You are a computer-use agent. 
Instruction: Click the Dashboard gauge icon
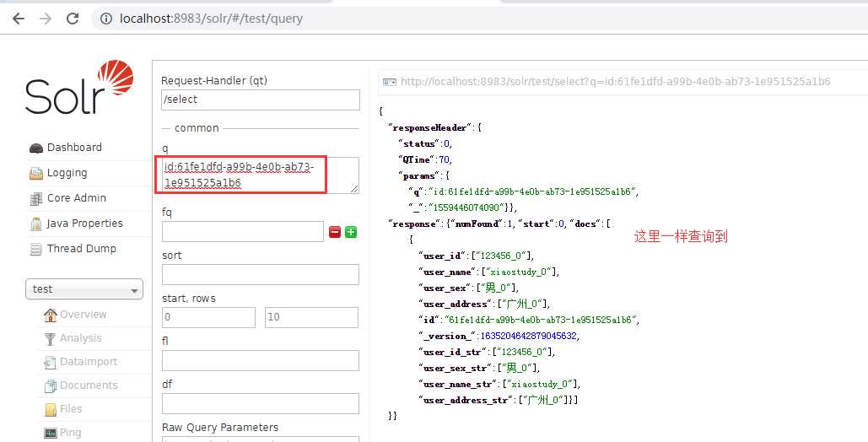pos(36,148)
